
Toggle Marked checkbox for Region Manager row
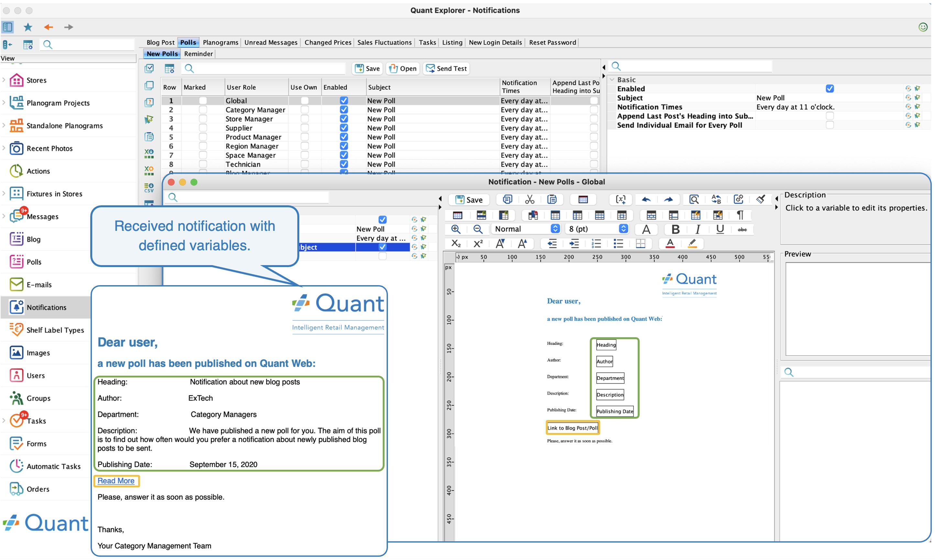coord(203,146)
